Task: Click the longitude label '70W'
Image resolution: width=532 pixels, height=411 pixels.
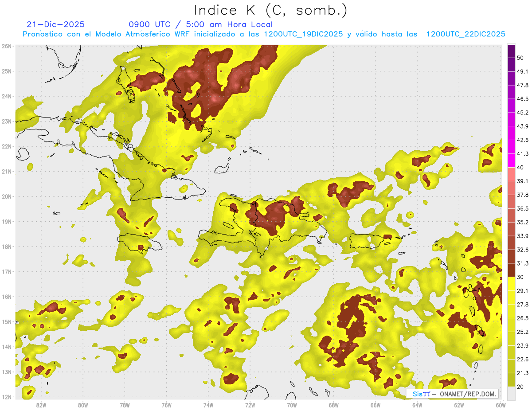Action: [x=292, y=405]
